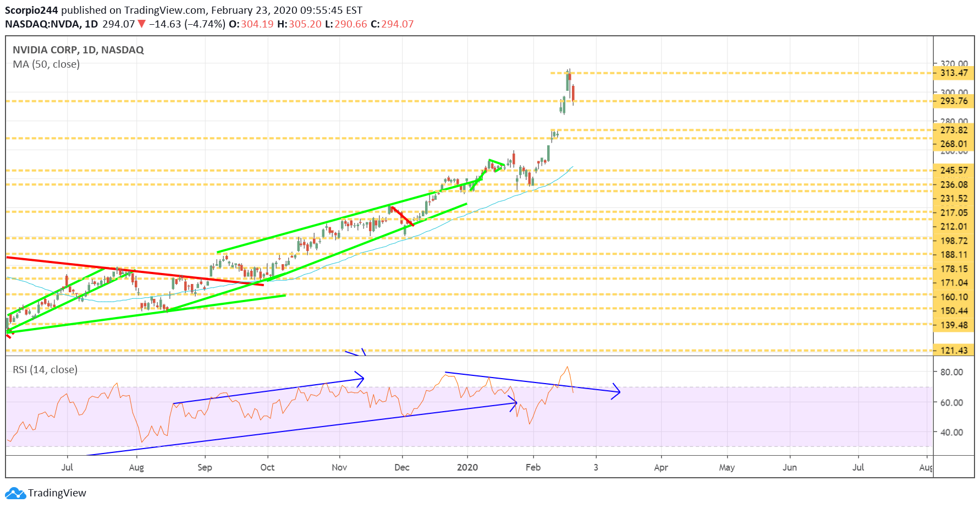
Task: Select the 121.43 price label
Action: pos(954,350)
